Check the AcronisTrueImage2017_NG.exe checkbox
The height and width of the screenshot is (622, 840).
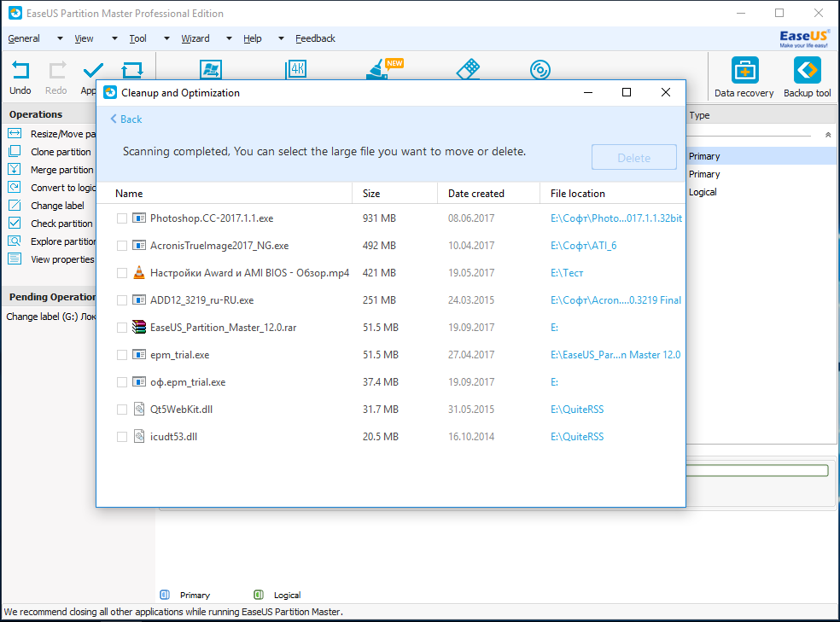click(122, 246)
